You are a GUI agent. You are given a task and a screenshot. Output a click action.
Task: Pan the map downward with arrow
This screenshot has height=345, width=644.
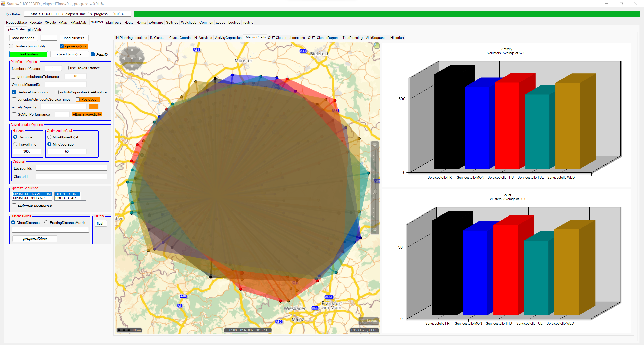click(x=132, y=67)
